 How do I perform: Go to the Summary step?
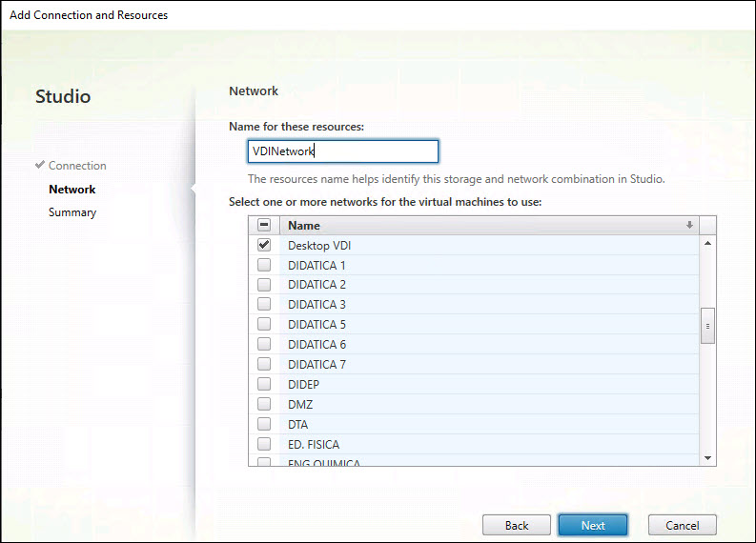coord(72,212)
